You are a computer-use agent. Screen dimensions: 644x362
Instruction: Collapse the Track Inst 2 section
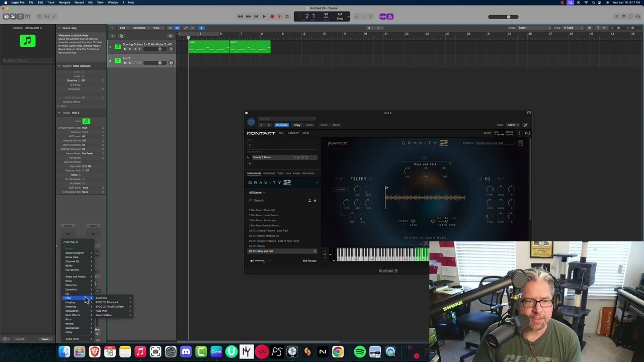[x=59, y=113]
